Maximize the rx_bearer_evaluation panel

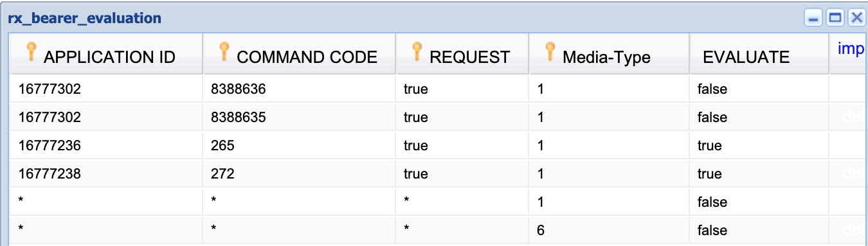pyautogui.click(x=835, y=18)
